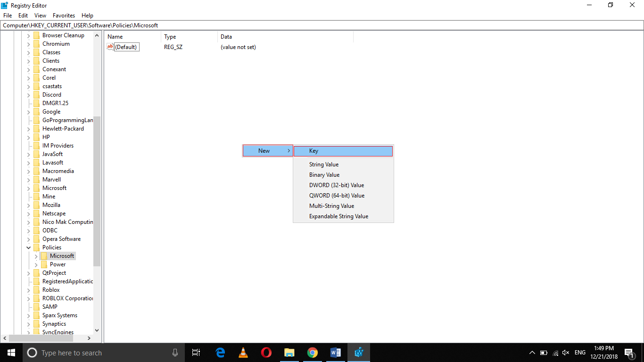Click the microphone icon in the search bar

click(175, 353)
